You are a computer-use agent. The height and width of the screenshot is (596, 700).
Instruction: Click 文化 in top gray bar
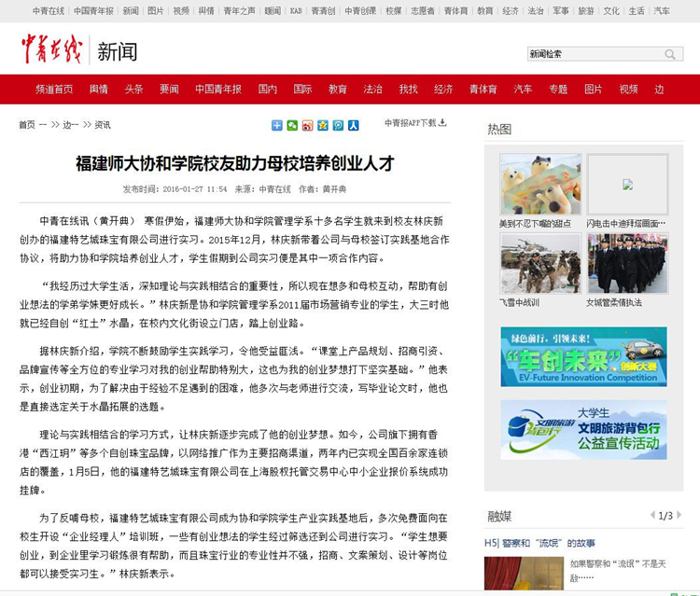tap(611, 10)
